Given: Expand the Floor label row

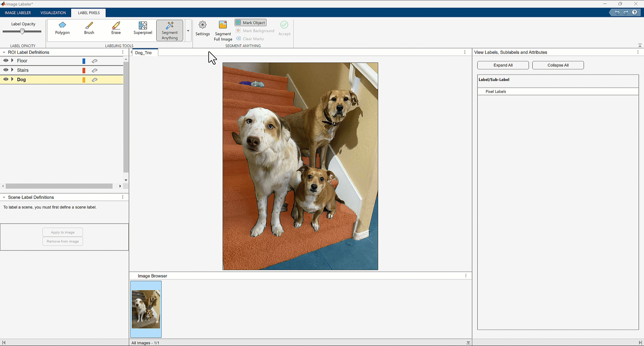Looking at the screenshot, I should point(12,61).
